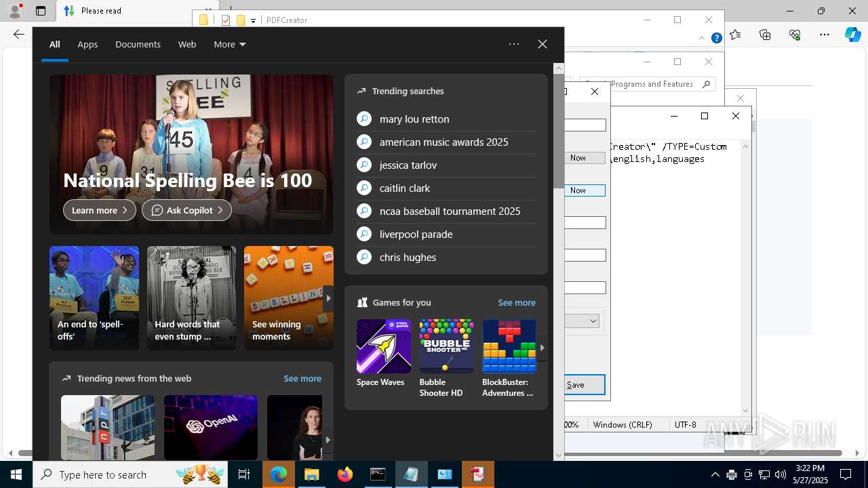Click search icon beside chris hughes
Screen dimensions: 868x488
point(364,258)
